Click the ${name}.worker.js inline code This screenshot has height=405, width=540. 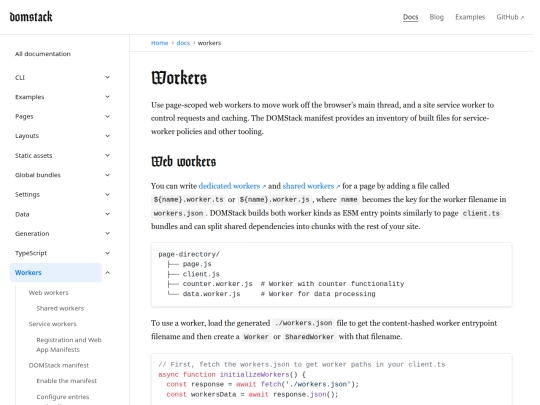click(274, 199)
